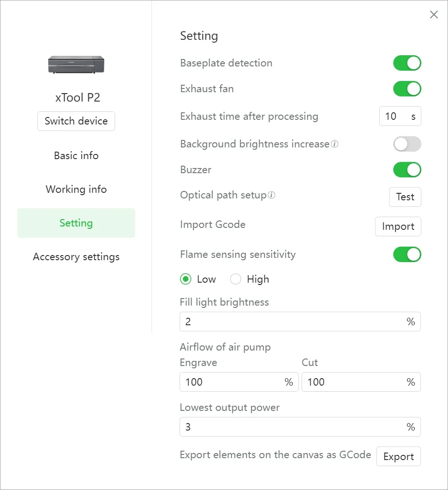
Task: Click the Switch device button
Action: [76, 121]
